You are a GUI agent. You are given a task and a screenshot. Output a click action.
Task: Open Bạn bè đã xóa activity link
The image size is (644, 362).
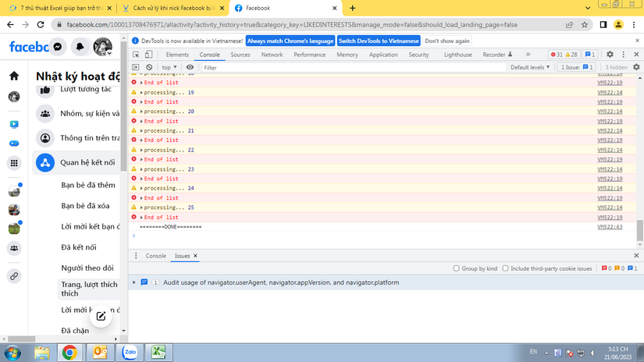(85, 206)
